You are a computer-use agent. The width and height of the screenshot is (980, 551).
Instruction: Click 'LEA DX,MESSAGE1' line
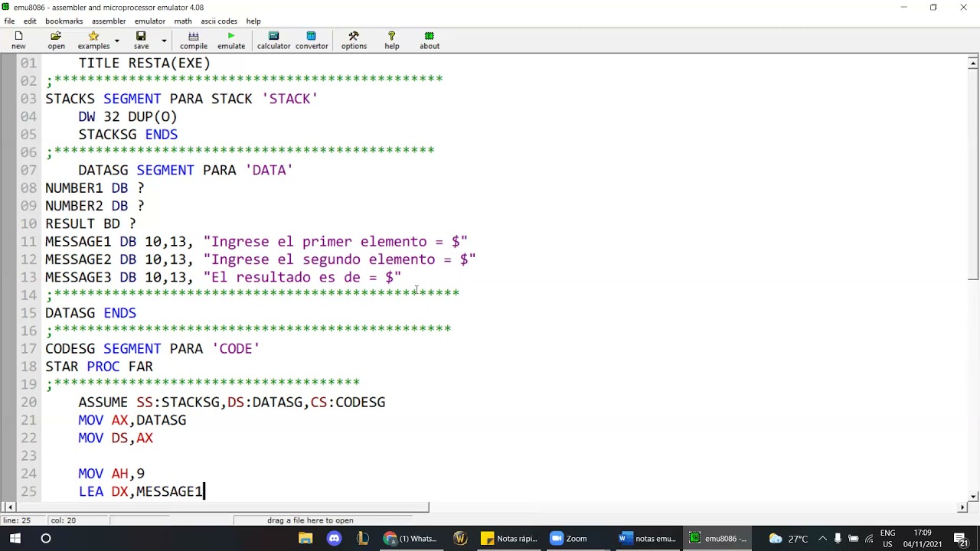[140, 491]
